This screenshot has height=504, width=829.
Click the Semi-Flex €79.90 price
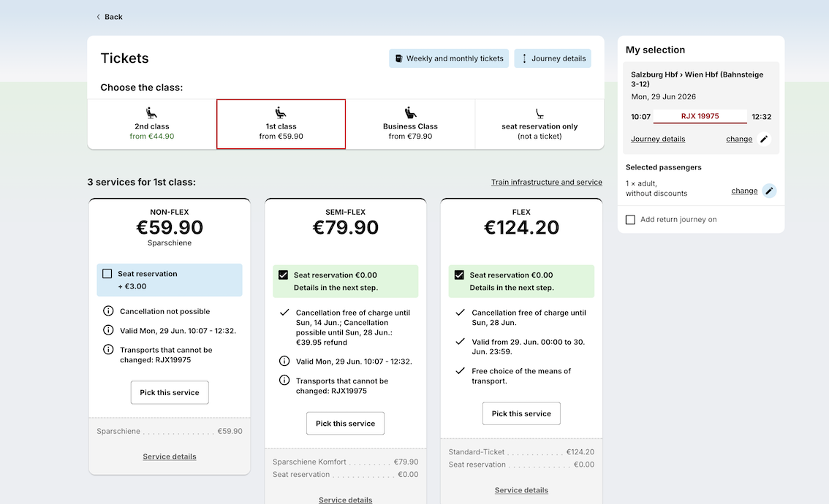pyautogui.click(x=345, y=228)
